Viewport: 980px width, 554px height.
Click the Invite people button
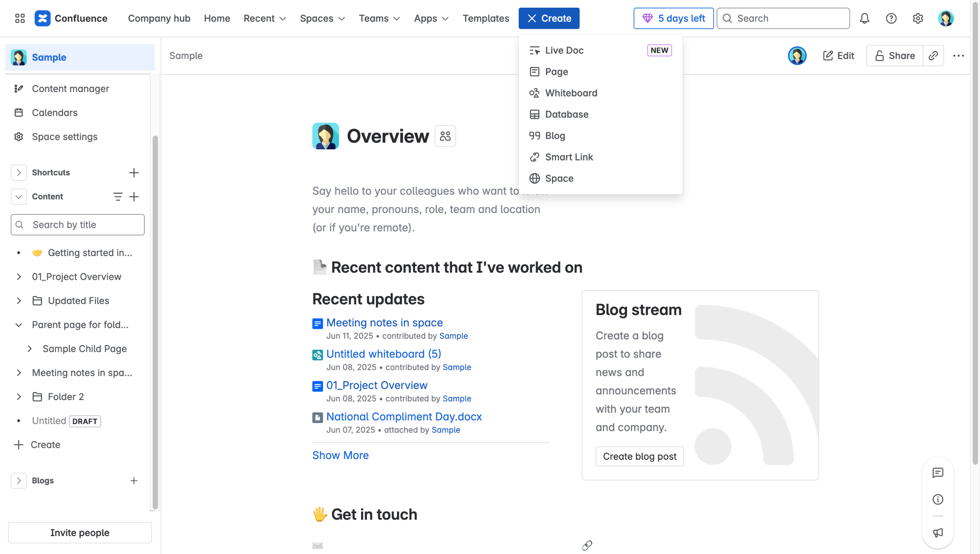point(80,533)
